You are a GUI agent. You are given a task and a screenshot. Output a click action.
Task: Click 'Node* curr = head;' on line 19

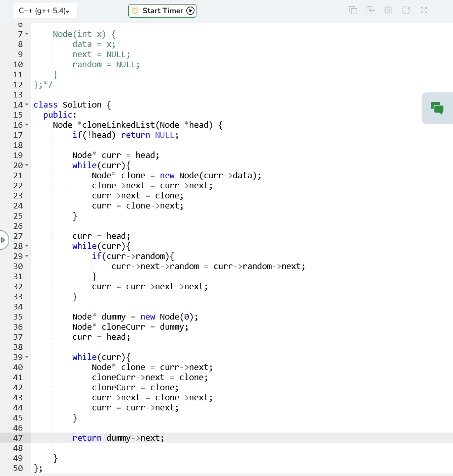pos(116,155)
